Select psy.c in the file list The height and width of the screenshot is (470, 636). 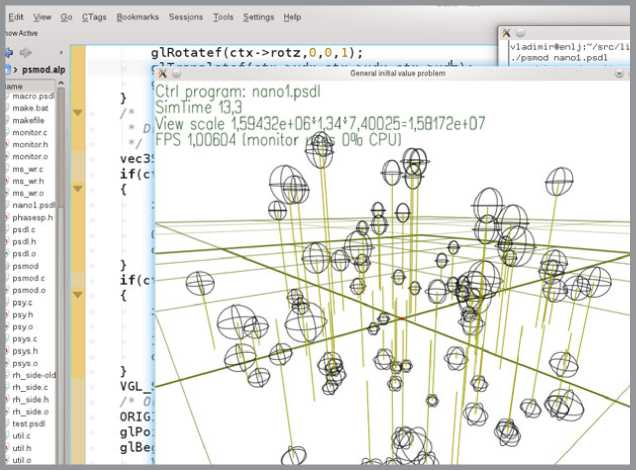(22, 303)
